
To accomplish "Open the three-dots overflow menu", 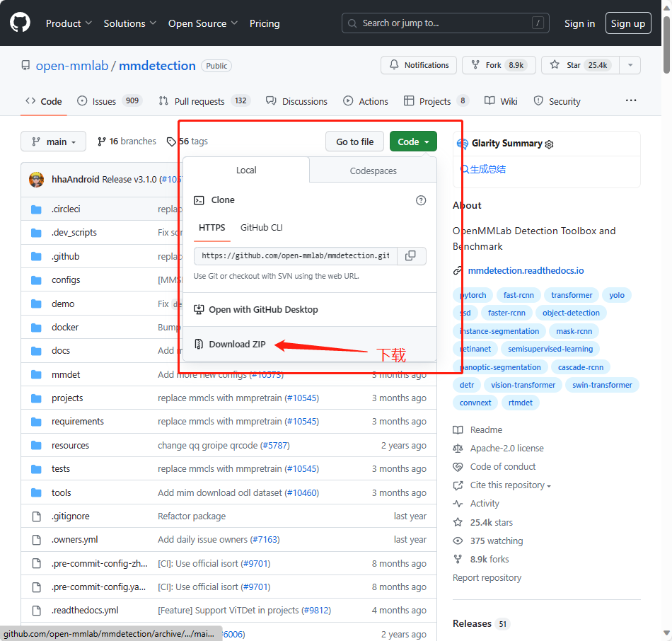I will [631, 101].
